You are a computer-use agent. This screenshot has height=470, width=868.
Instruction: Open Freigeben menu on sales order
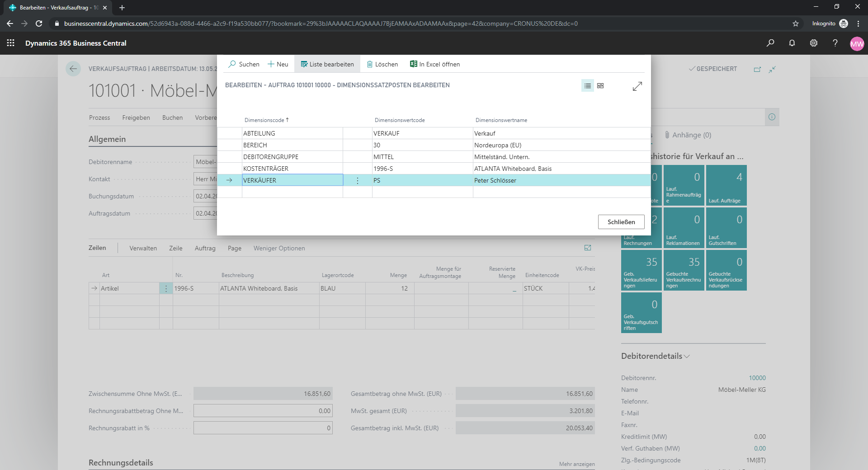click(x=136, y=117)
